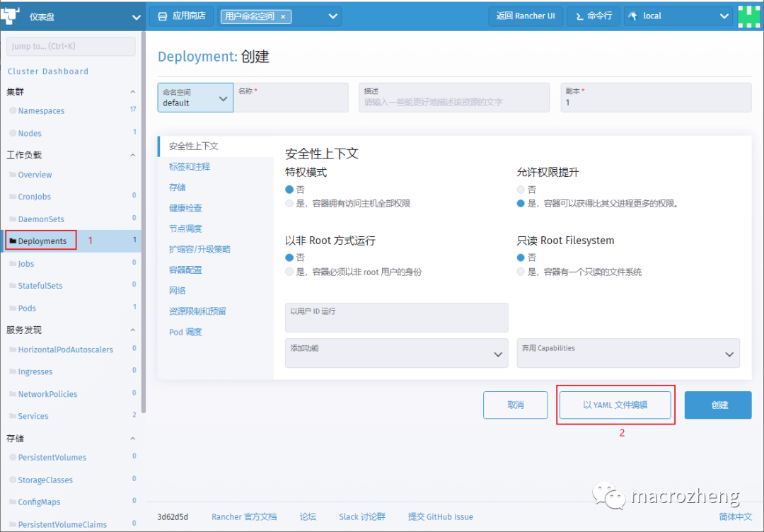
Task: Switch to the 存储 tab
Action: tap(178, 187)
